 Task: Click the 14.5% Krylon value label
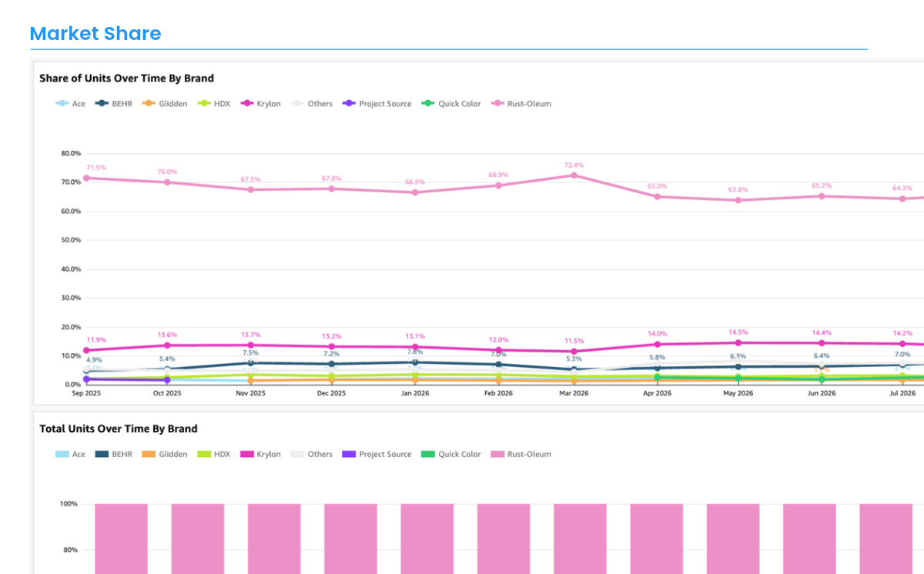click(738, 332)
